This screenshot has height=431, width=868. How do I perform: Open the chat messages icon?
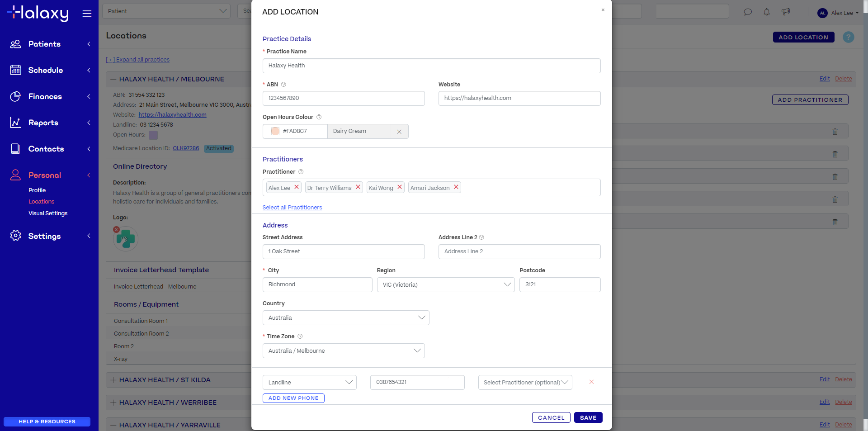tap(748, 12)
